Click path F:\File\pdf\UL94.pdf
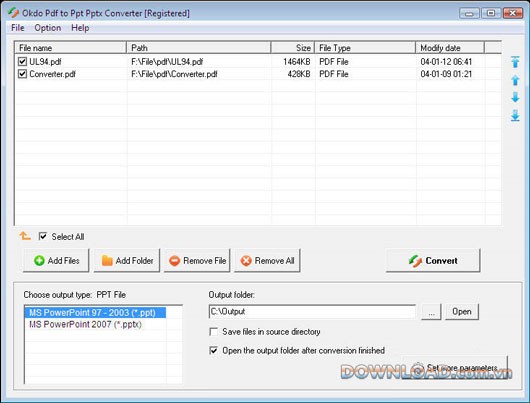The image size is (530, 403). click(x=167, y=62)
